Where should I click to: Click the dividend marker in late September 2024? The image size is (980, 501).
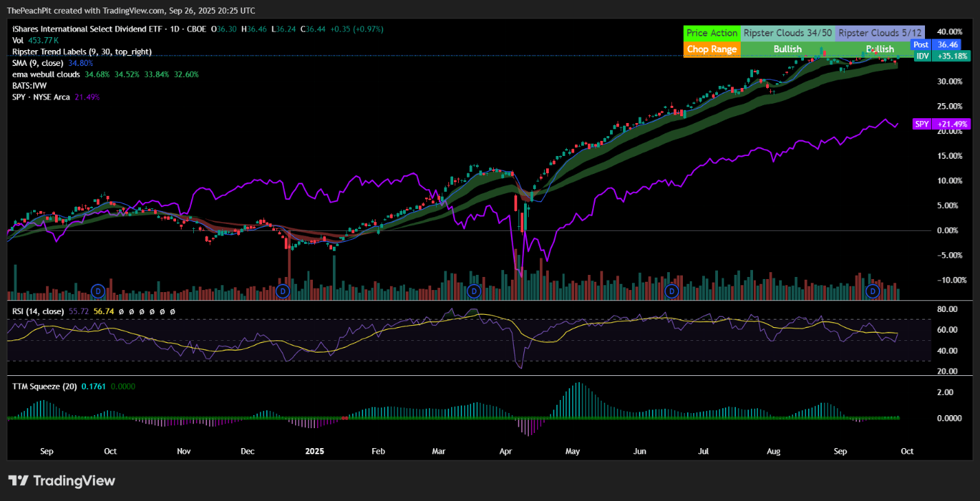pyautogui.click(x=98, y=291)
